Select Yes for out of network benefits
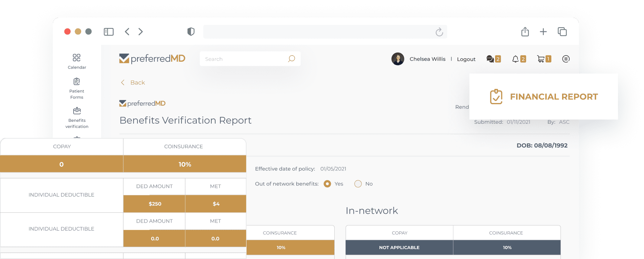This screenshot has width=644, height=259. pos(327,184)
